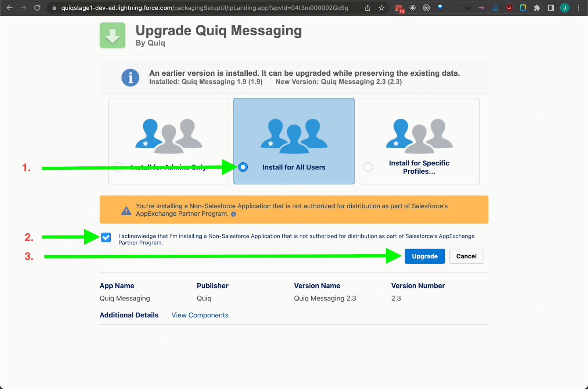Open the View Components link
This screenshot has width=588, height=389.
[x=200, y=315]
